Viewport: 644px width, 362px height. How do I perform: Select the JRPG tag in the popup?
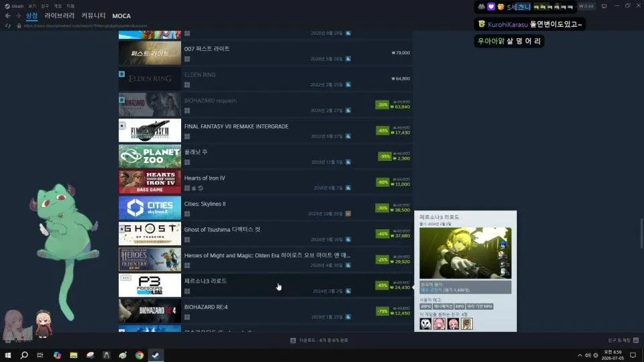(x=425, y=306)
